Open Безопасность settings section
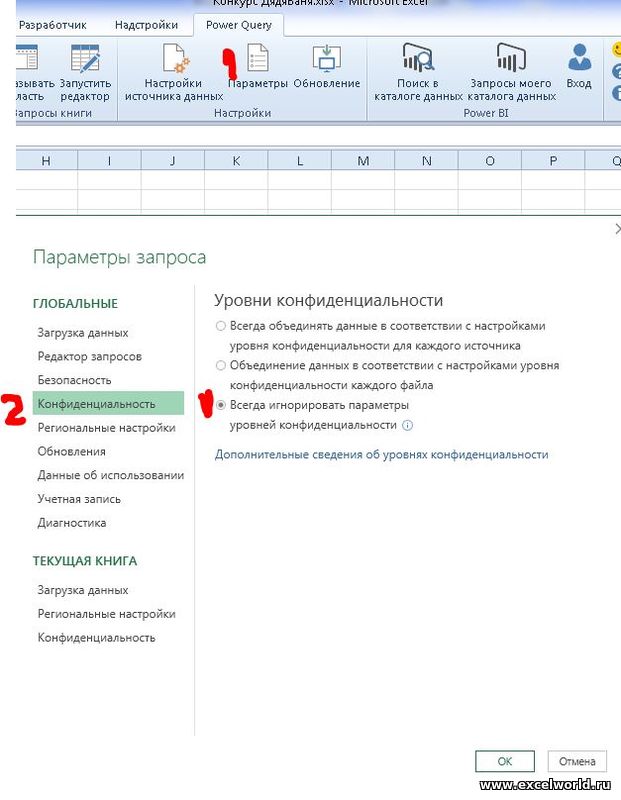Viewport: 621px width, 800px height. pos(74,380)
